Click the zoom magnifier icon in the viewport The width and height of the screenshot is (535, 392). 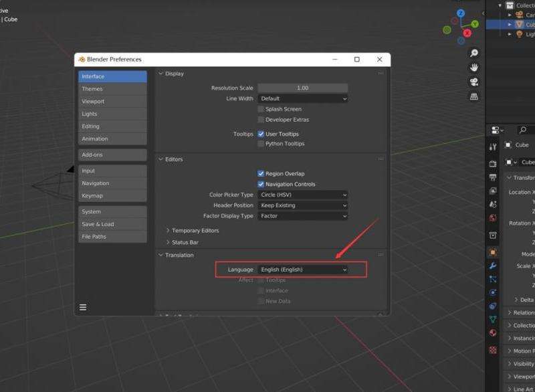tap(474, 53)
